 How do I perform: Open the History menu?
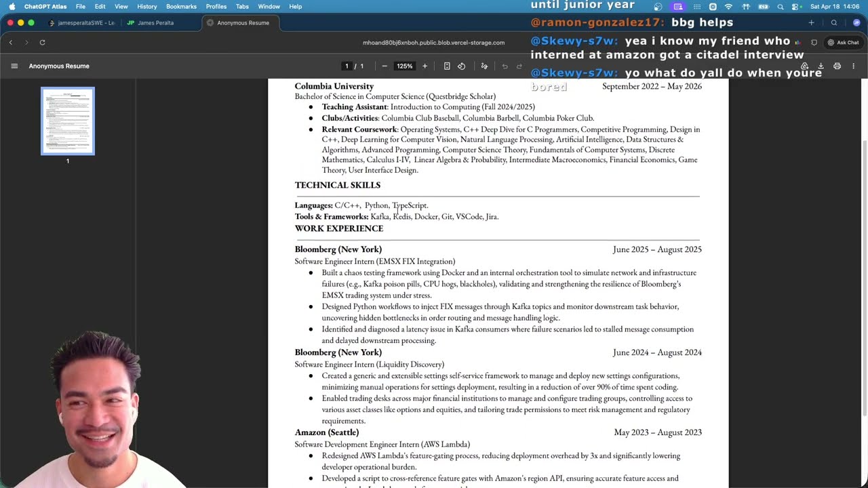[x=147, y=6]
